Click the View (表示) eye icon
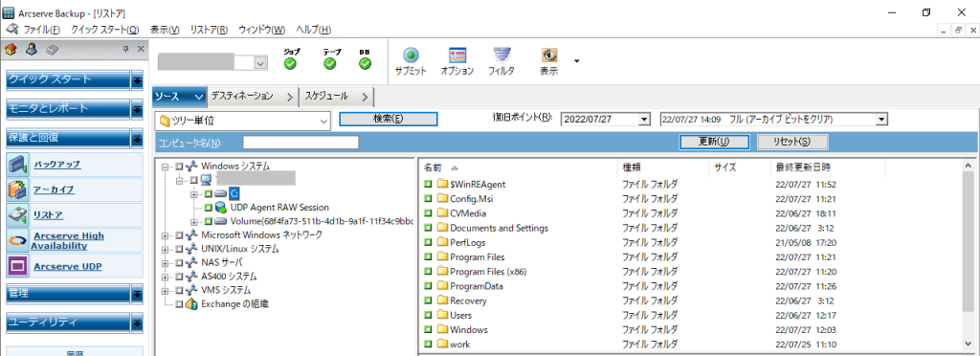The image size is (980, 356). coord(548,55)
